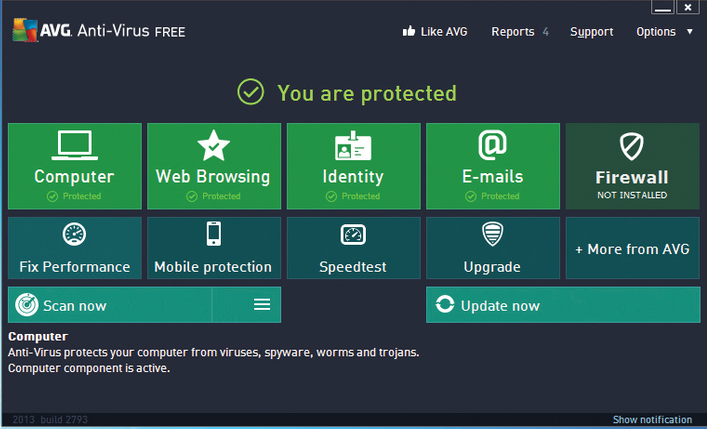Image resolution: width=707 pixels, height=429 pixels.
Task: Click the Reports count badge 4
Action: [546, 32]
